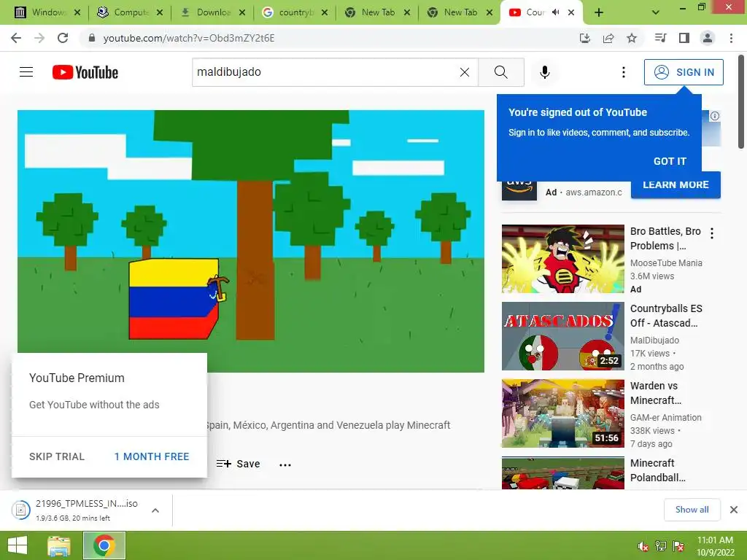Close the Downloads tab
The image size is (747, 560).
pos(242,12)
